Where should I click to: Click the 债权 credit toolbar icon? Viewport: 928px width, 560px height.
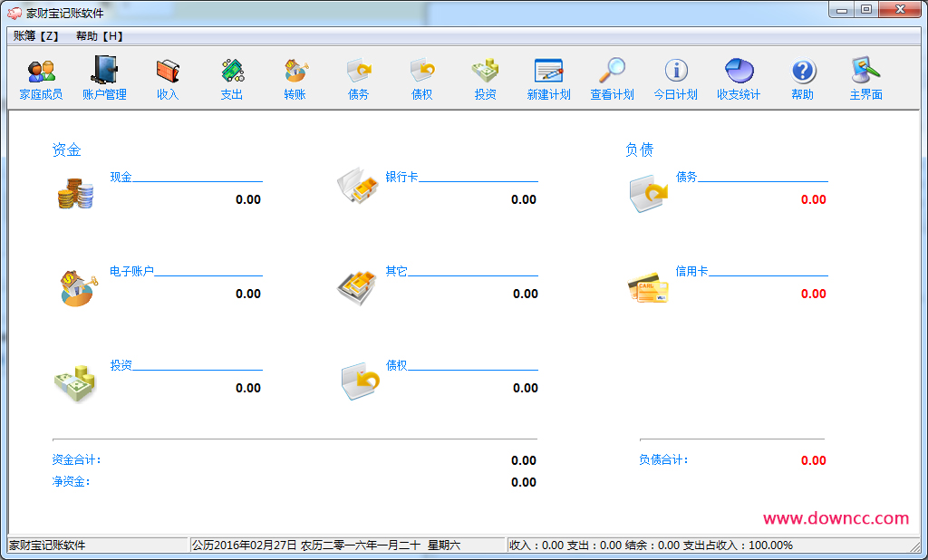[x=421, y=78]
